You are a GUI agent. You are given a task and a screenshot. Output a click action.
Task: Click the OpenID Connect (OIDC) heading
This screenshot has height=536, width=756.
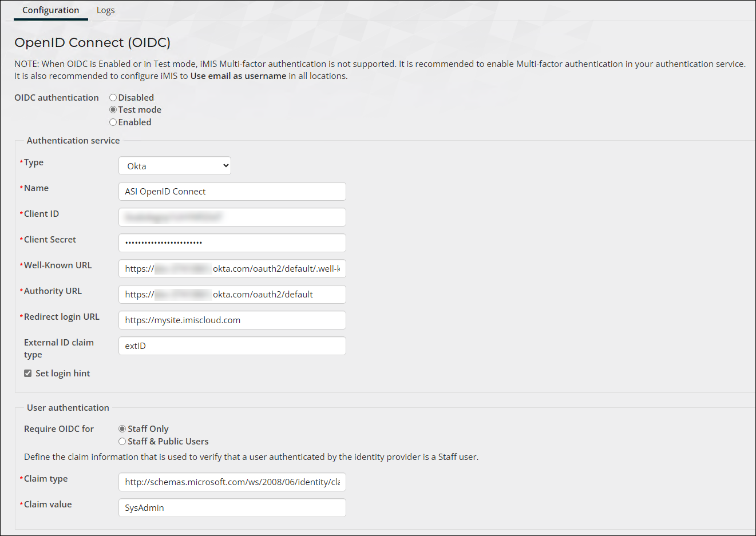[x=92, y=43]
